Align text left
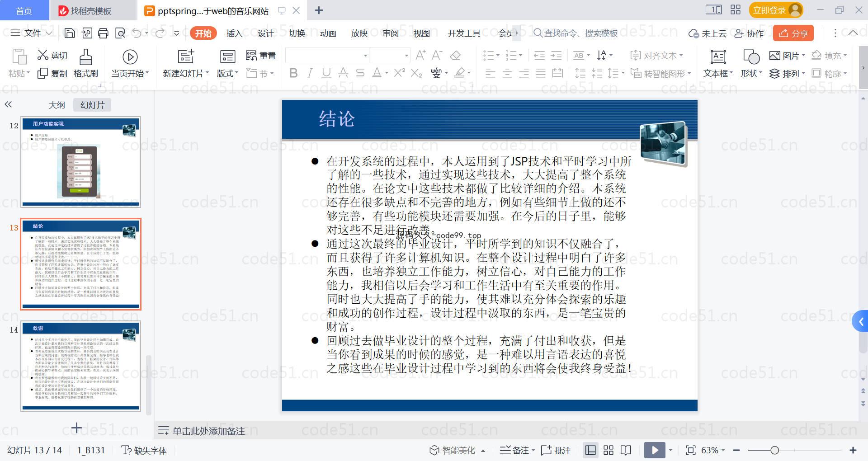Viewport: 868px width, 461px height. point(491,73)
